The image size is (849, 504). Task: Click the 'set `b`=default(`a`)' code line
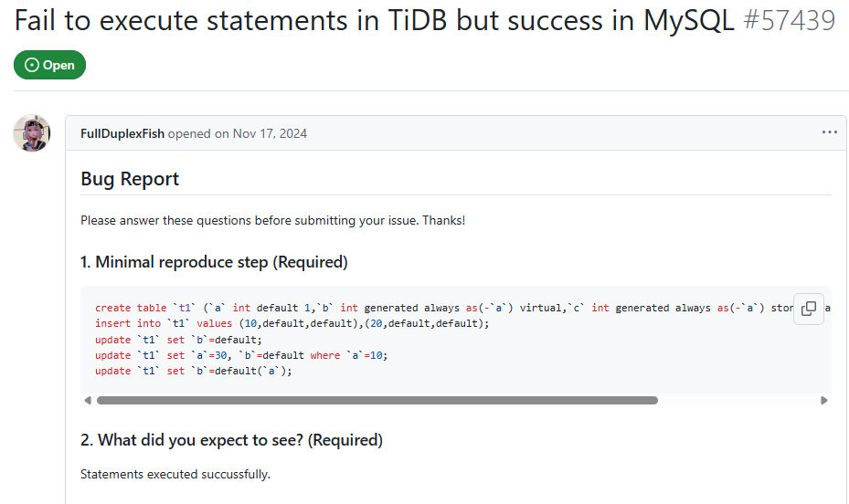(x=194, y=371)
